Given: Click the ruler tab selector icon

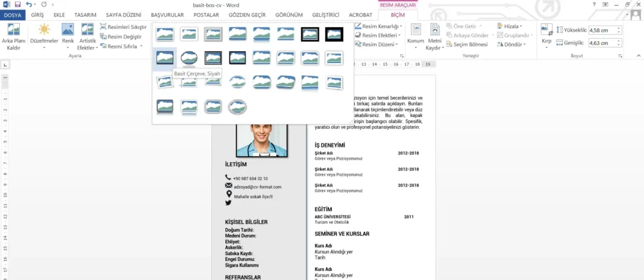Looking at the screenshot, I should pyautogui.click(x=5, y=64).
